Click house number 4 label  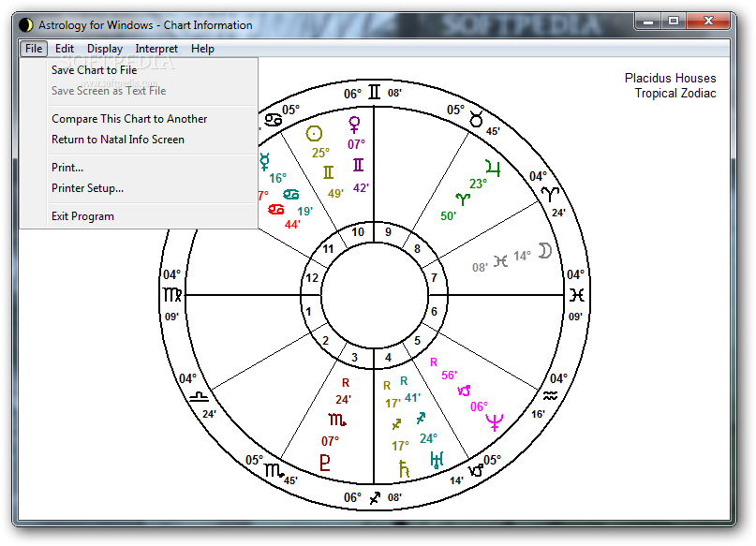[388, 358]
